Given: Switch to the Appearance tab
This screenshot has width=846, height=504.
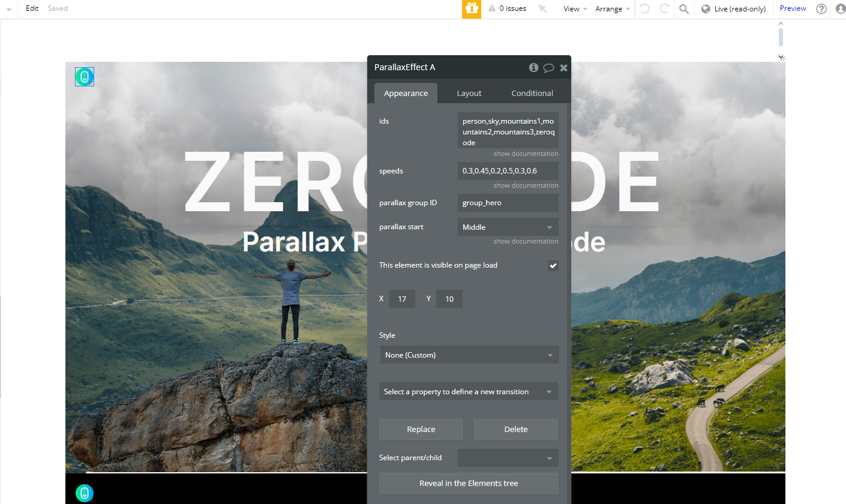Looking at the screenshot, I should coord(406,93).
